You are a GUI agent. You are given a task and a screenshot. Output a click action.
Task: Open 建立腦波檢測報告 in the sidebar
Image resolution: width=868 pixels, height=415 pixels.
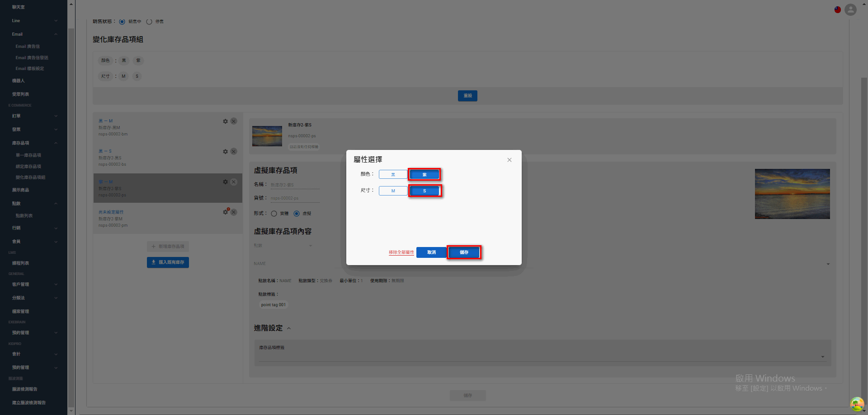pyautogui.click(x=28, y=403)
